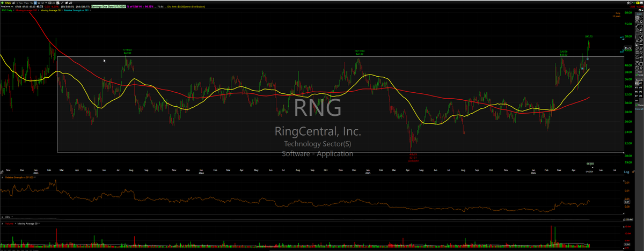Click the Erase all button
This screenshot has height=251, width=644.
[639, 109]
